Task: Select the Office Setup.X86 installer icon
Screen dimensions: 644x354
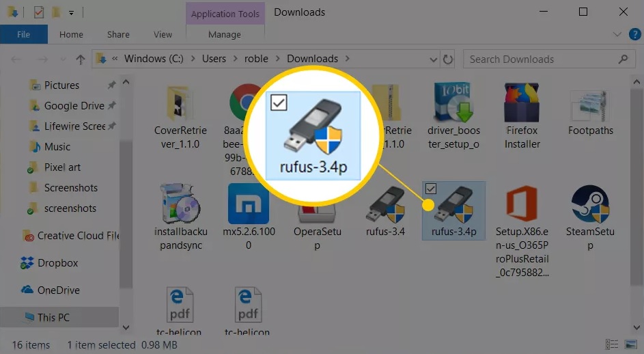Action: (522, 204)
